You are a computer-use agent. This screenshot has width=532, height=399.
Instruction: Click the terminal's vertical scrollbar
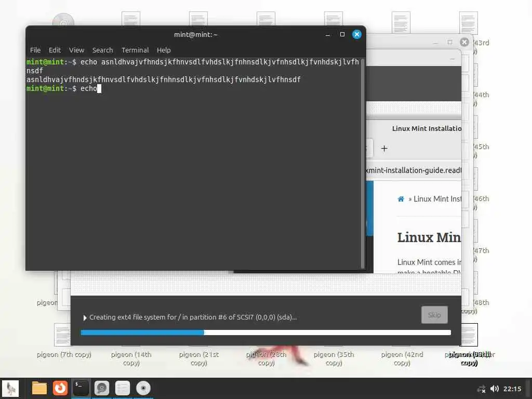[362, 164]
